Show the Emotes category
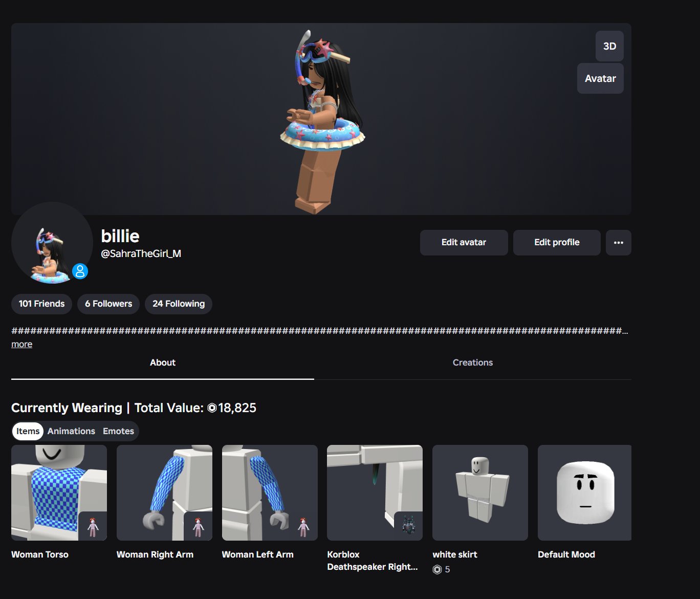 (118, 431)
